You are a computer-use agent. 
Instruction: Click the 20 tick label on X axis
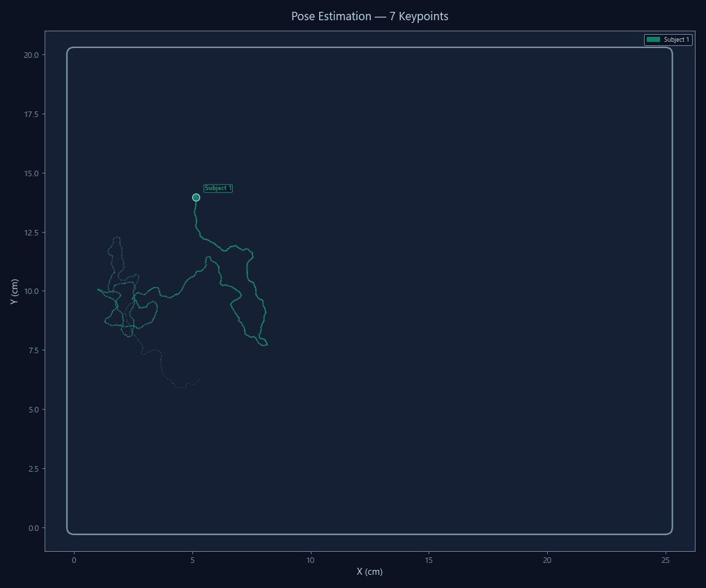coord(547,560)
